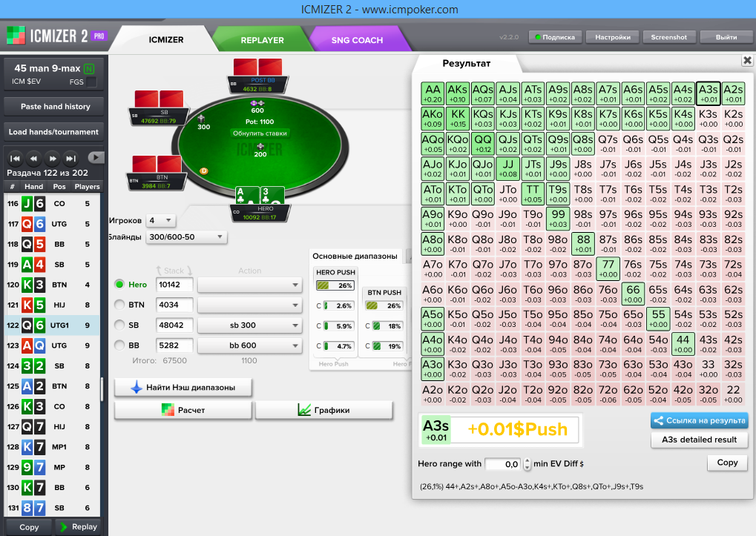Click the Hero ace of clubs card
Image resolution: width=756 pixels, height=536 pixels.
pos(247,196)
